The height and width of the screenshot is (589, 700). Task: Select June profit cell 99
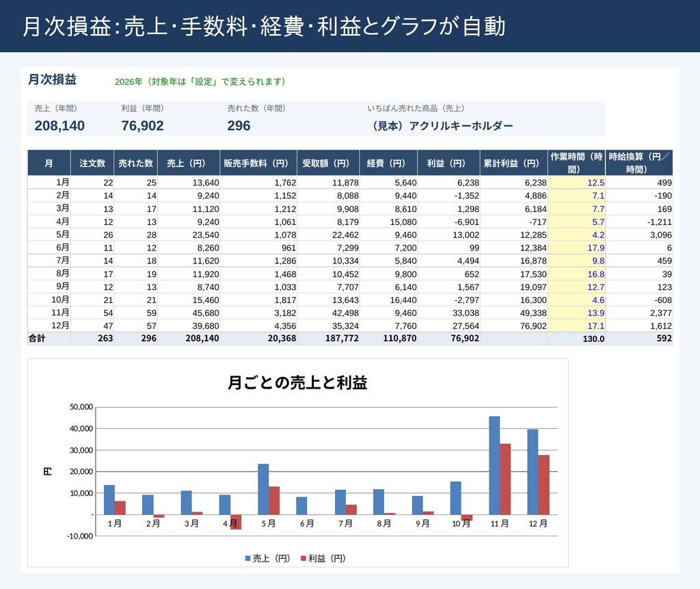[x=448, y=248]
